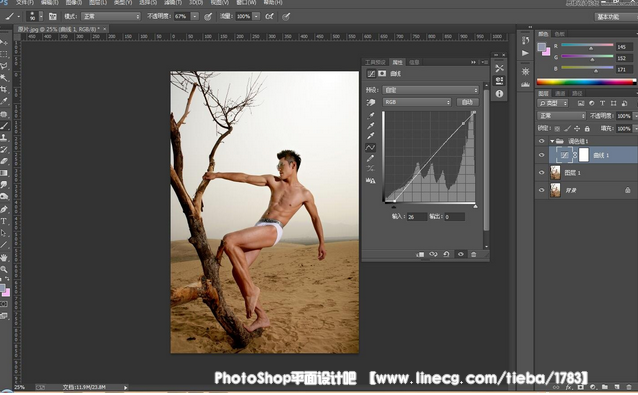Switch to the Properties tab
Image resolution: width=638 pixels, height=395 pixels.
[397, 62]
